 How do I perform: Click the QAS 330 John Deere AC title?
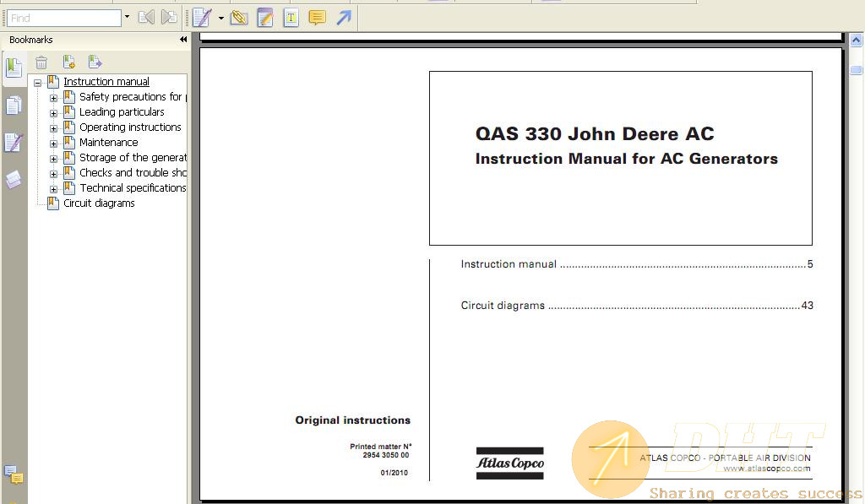(595, 133)
